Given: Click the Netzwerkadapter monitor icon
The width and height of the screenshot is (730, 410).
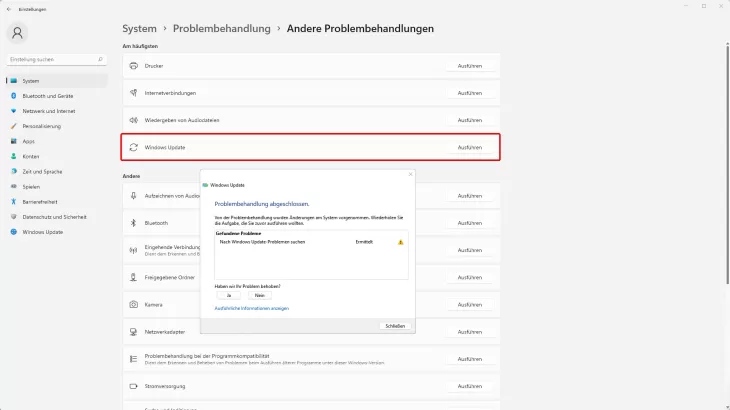Looking at the screenshot, I should (133, 331).
